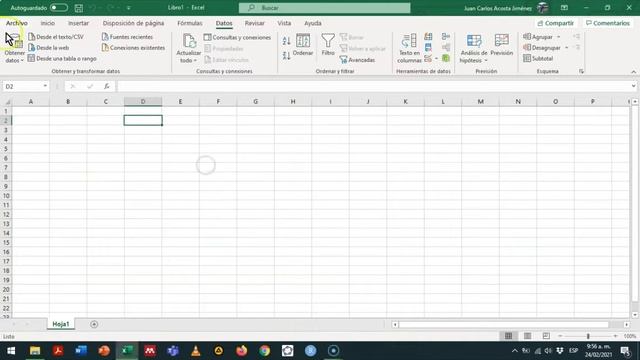The image size is (640, 360).
Task: Open File Explorer from taskbar
Action: pyautogui.click(x=35, y=351)
